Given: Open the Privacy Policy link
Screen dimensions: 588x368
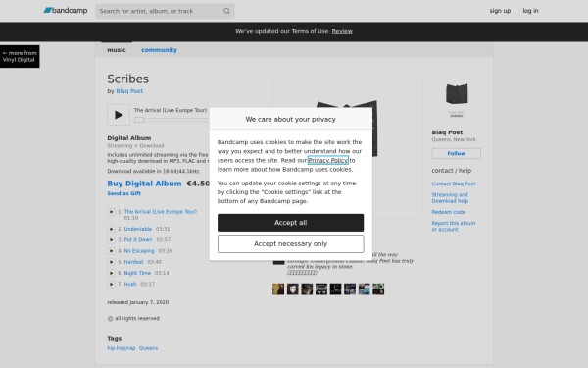Looking at the screenshot, I should (327, 160).
